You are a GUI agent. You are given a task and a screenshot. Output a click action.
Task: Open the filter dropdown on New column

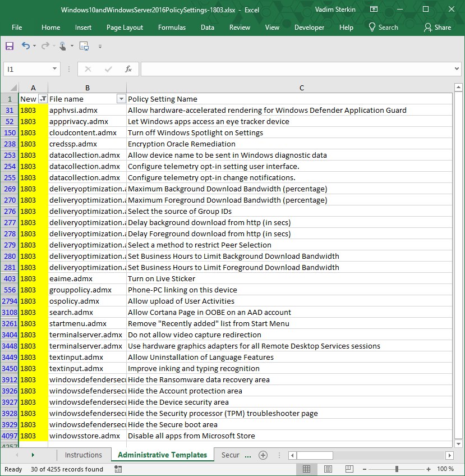point(43,99)
